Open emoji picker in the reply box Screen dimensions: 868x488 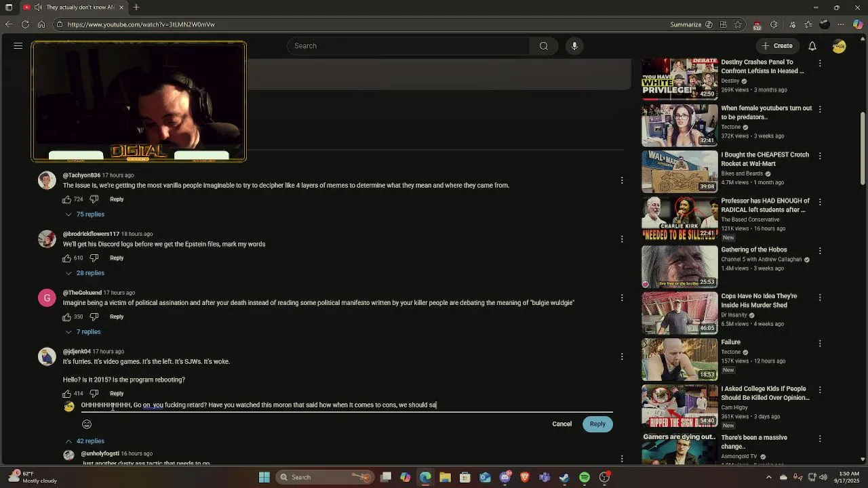87,424
